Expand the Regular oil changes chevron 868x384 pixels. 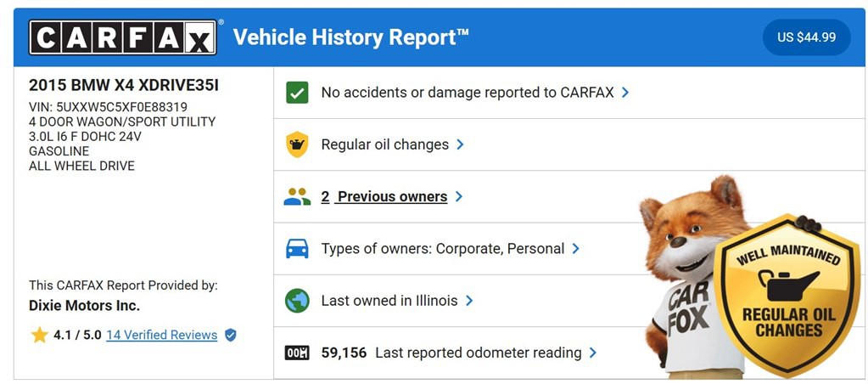[x=460, y=144]
